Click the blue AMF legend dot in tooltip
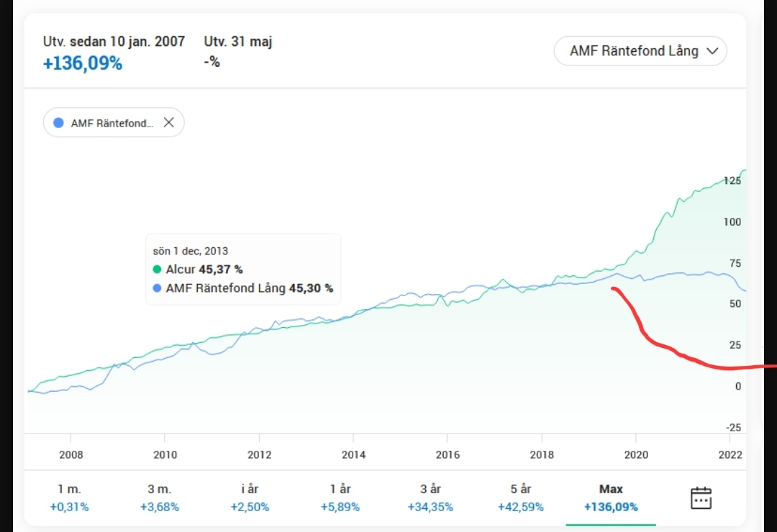 pyautogui.click(x=157, y=288)
